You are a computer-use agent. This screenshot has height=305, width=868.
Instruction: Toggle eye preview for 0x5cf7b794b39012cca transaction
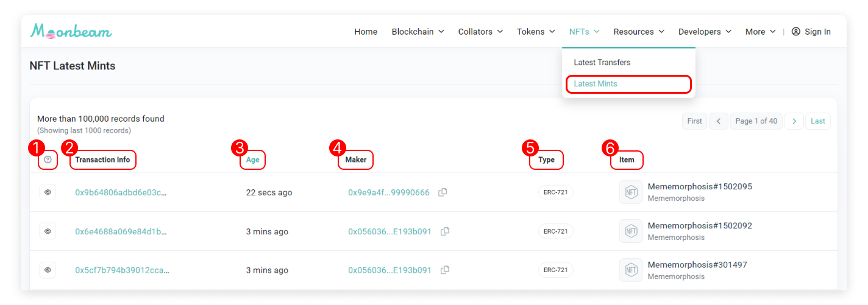coord(48,270)
